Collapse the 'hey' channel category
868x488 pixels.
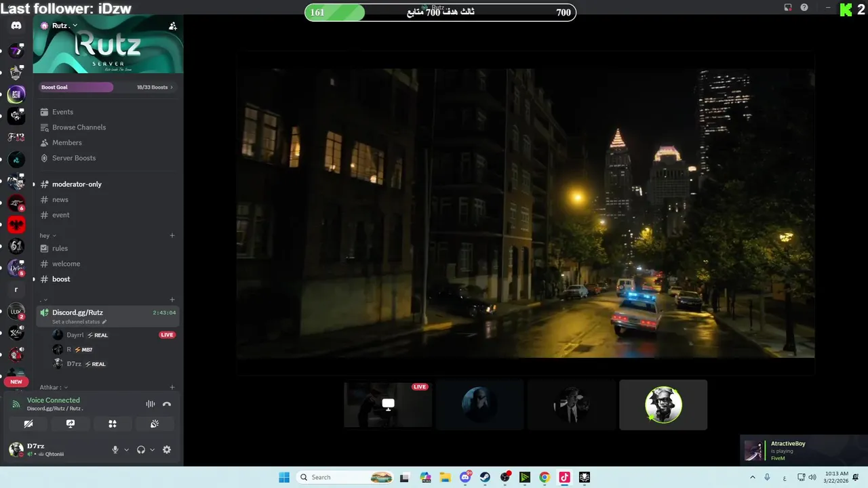pyautogui.click(x=47, y=235)
